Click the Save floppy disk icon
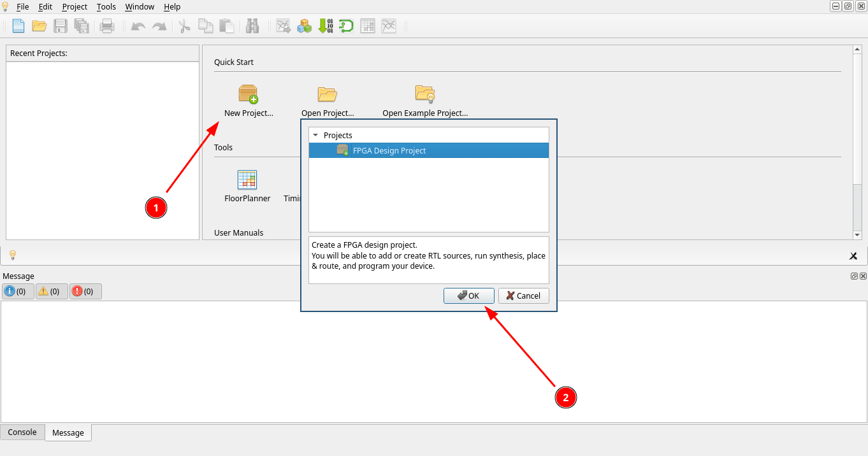 click(61, 26)
